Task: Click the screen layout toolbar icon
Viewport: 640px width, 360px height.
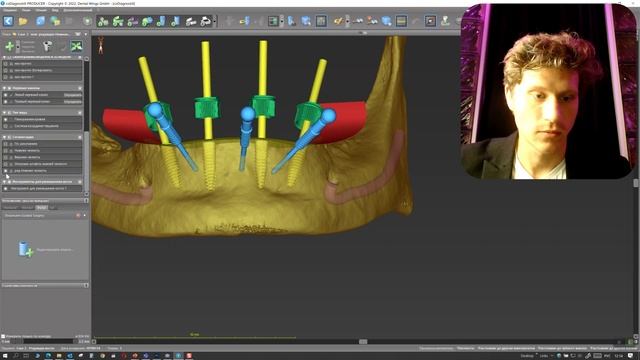Action: [273, 21]
